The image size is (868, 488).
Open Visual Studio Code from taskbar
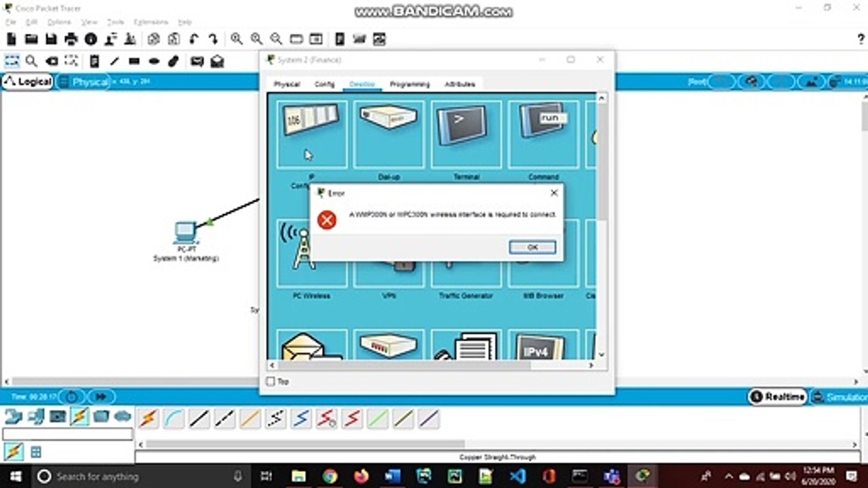pos(517,476)
